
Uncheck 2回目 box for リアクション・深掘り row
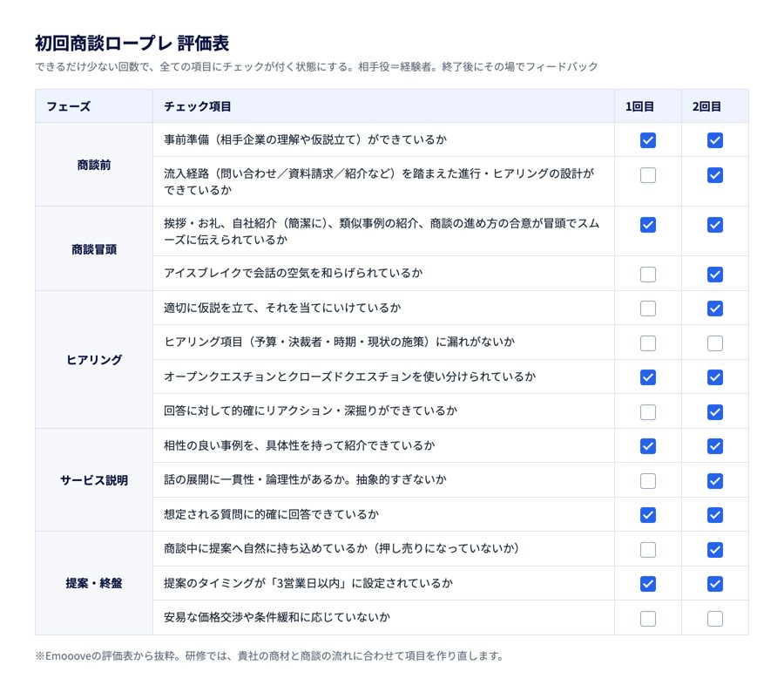[714, 412]
